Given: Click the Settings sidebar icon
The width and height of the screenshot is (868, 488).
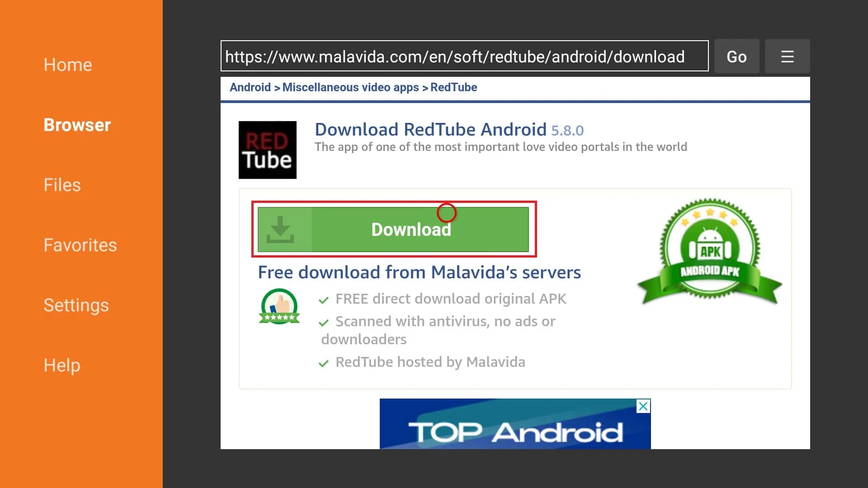Looking at the screenshot, I should pos(75,305).
